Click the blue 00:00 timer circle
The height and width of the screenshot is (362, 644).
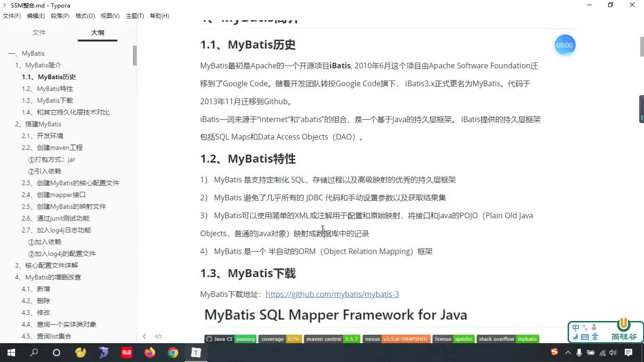(x=564, y=45)
